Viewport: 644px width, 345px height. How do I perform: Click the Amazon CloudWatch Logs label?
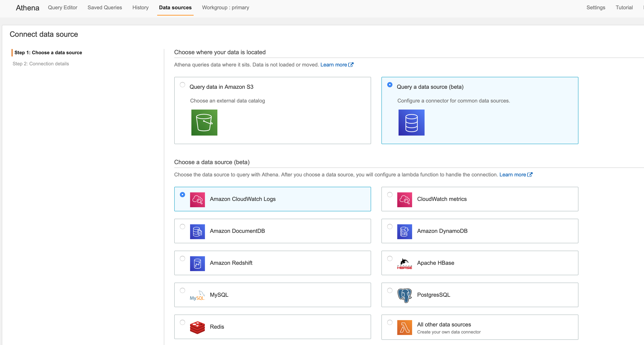click(x=243, y=199)
